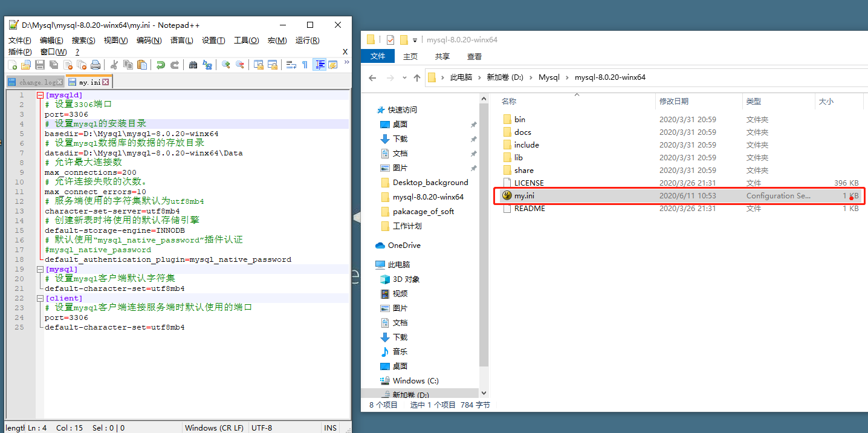Select the my.ini file in Explorer
This screenshot has height=433, width=868.
pos(679,196)
